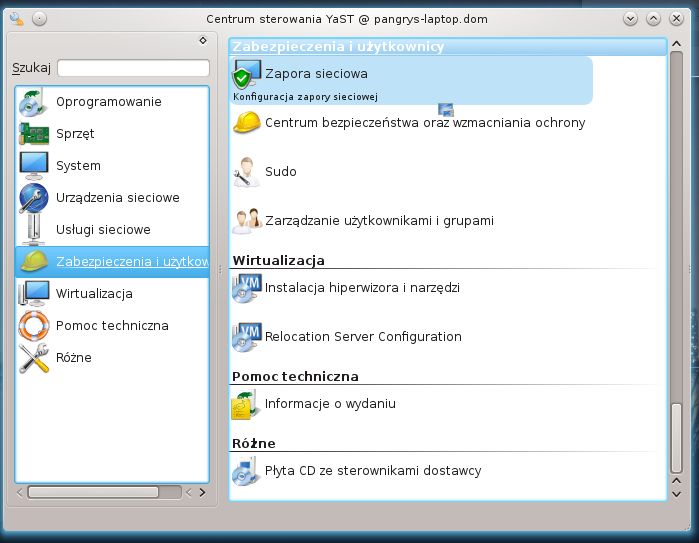Click main panel scrollbar up arrow at top
699x543 pixels.
tap(676, 44)
